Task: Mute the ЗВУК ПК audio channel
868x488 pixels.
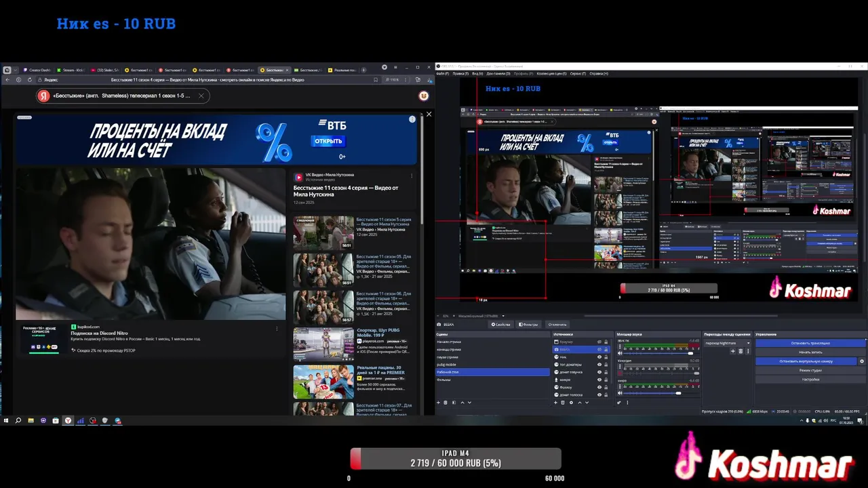Action: (620, 353)
